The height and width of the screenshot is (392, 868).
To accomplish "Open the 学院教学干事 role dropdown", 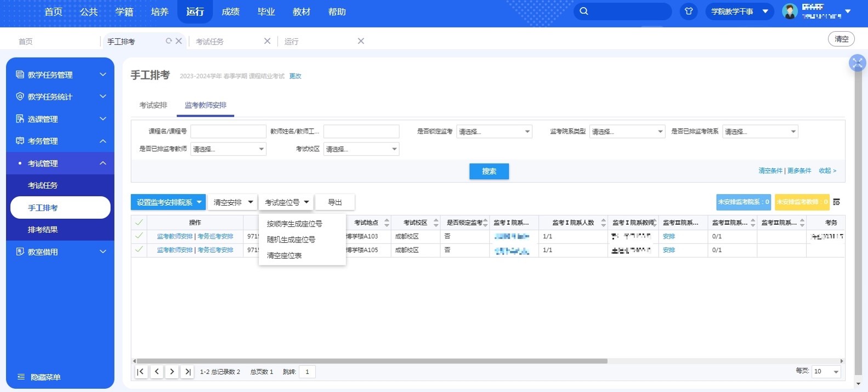I will point(739,11).
